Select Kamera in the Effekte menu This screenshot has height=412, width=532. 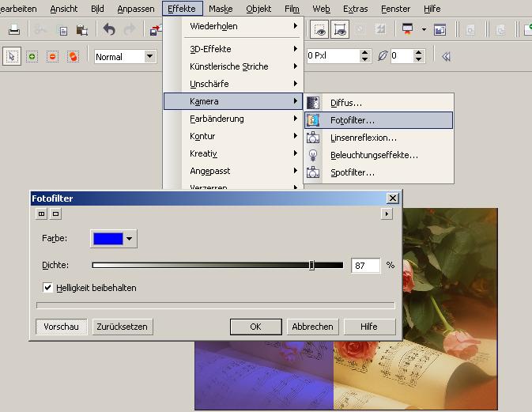click(232, 101)
